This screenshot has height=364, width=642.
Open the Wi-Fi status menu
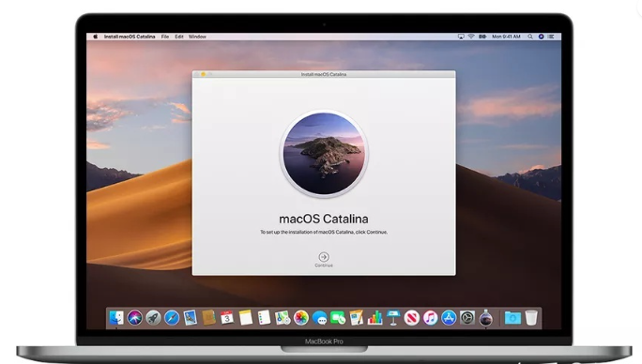coord(471,37)
